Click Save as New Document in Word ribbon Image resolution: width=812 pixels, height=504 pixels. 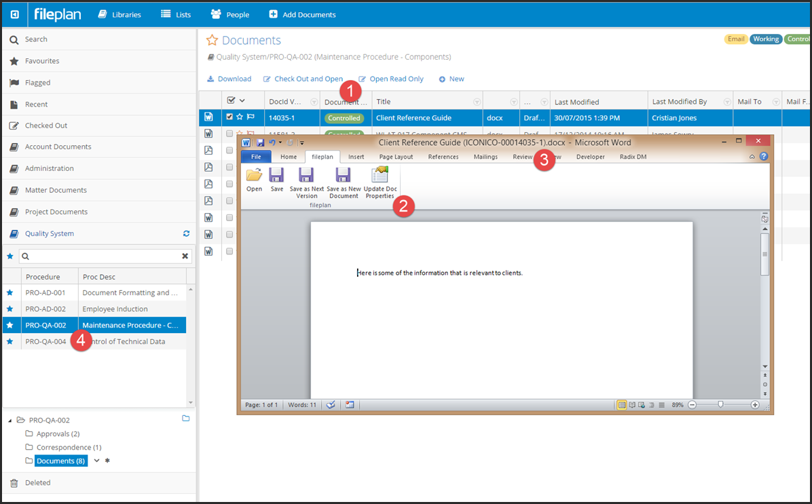[x=344, y=182]
